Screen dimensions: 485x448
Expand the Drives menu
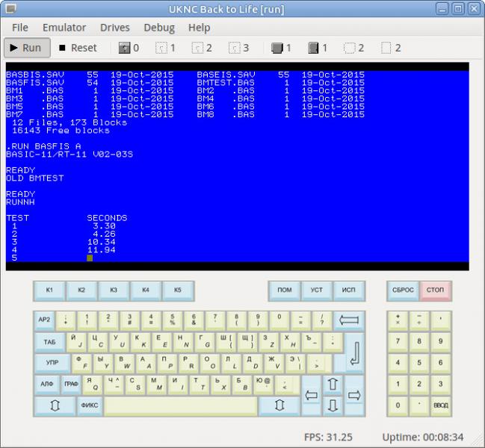tap(114, 28)
